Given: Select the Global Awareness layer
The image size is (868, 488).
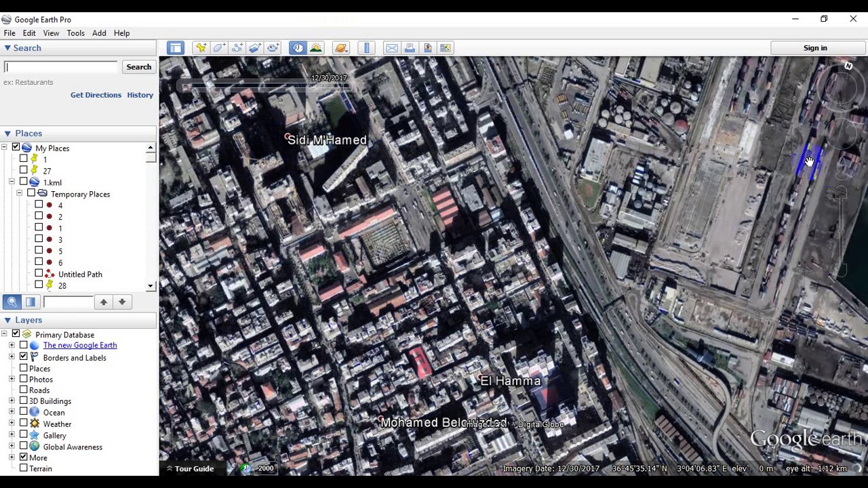Looking at the screenshot, I should (73, 447).
